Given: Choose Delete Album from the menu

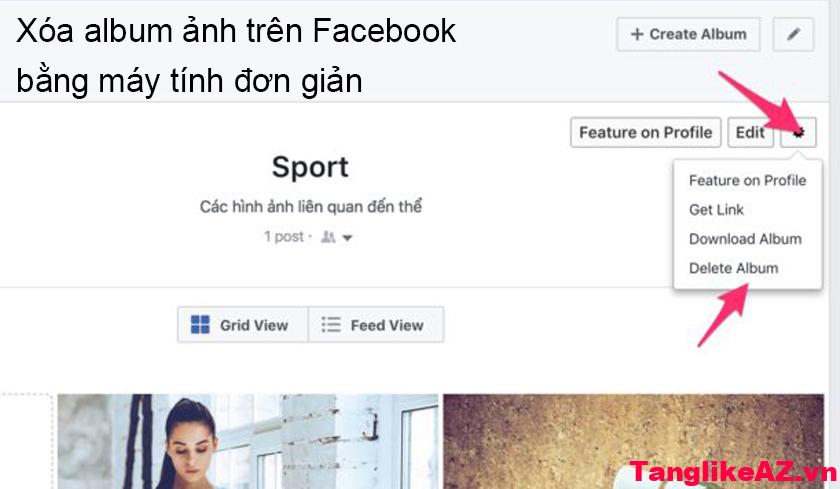Looking at the screenshot, I should pos(733,268).
